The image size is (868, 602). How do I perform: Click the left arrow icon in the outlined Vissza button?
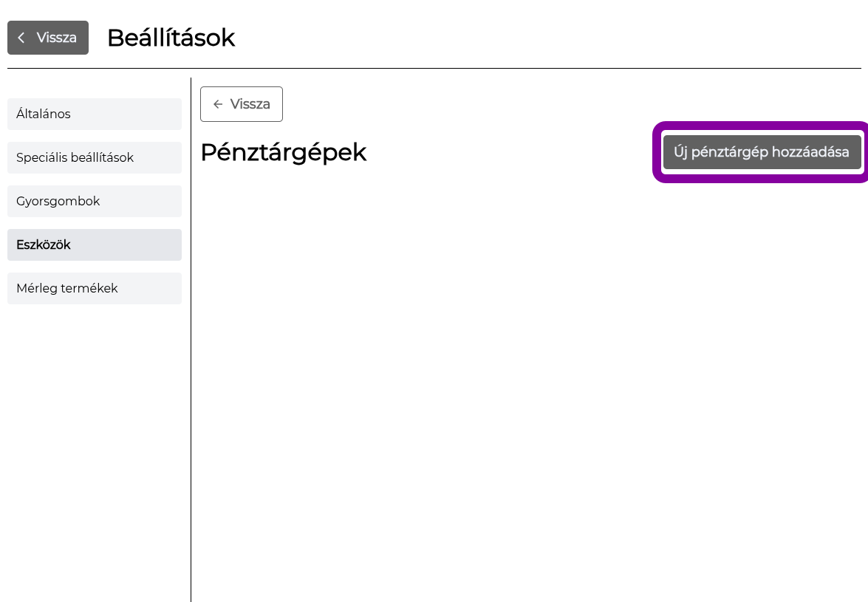point(218,104)
